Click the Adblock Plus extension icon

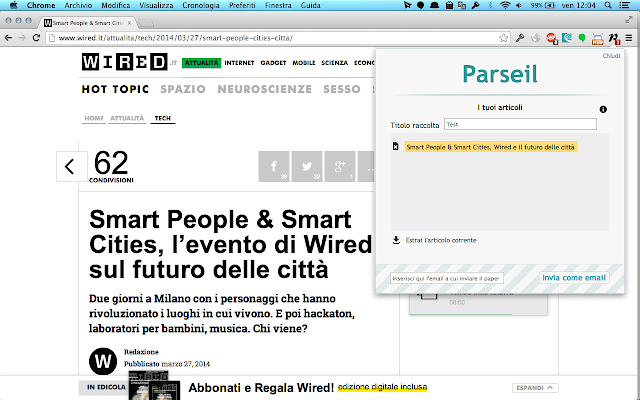pyautogui.click(x=551, y=38)
